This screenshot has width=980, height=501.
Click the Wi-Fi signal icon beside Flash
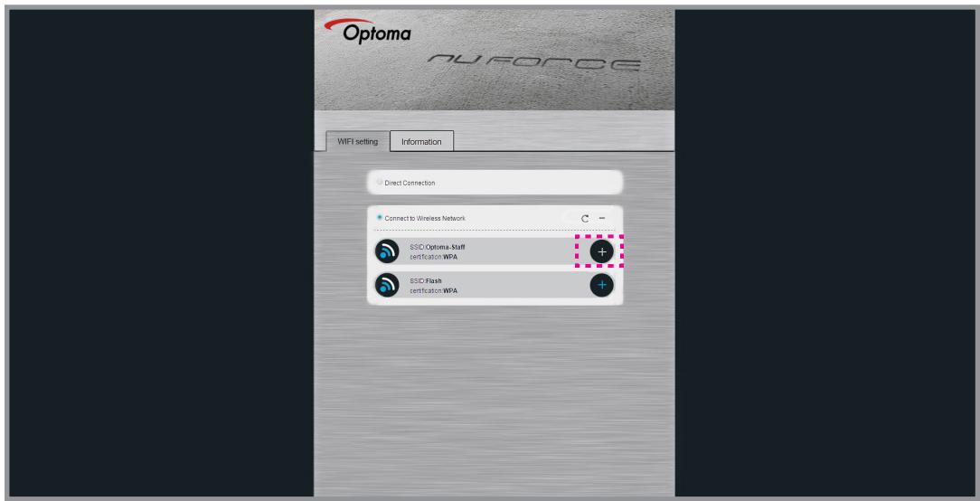[x=387, y=285]
